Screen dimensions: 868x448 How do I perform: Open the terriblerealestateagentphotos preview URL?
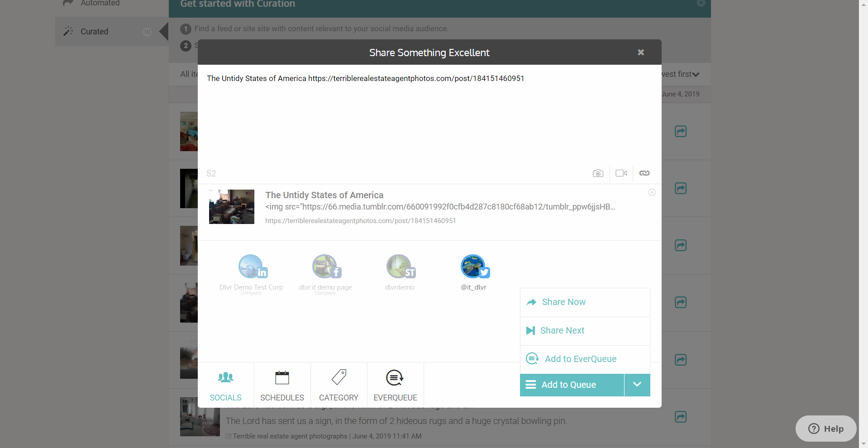point(361,221)
